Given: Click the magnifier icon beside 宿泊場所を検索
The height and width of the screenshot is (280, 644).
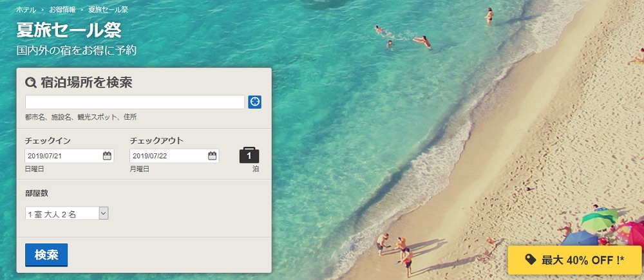Looking at the screenshot, I should point(31,83).
